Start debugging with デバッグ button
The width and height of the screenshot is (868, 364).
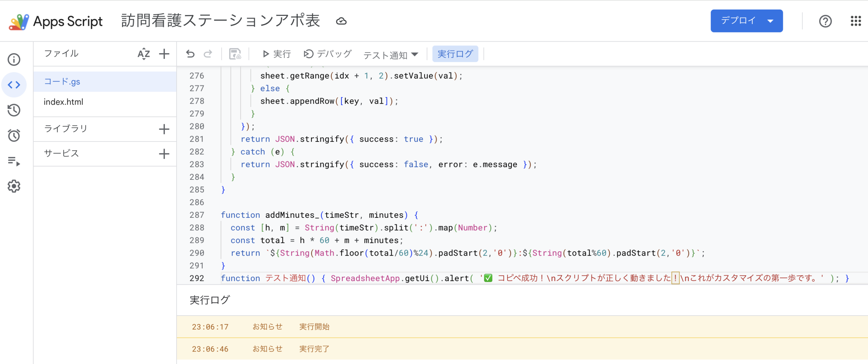pos(328,54)
